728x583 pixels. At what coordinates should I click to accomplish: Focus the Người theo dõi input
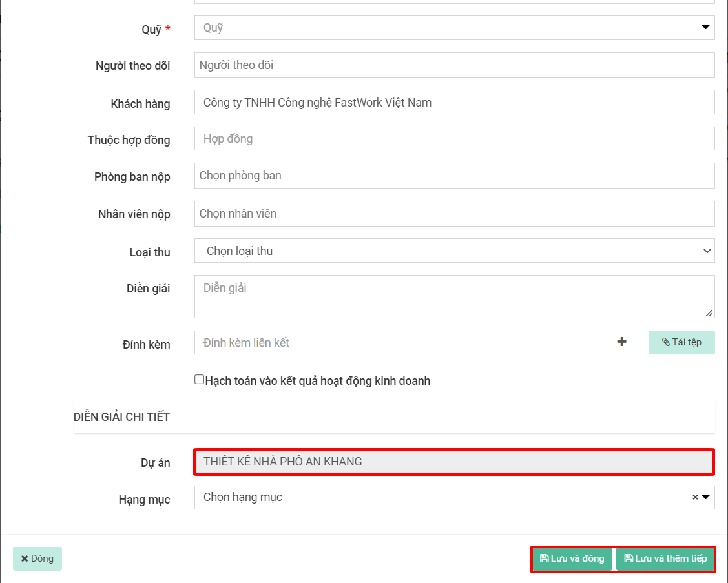[454, 65]
